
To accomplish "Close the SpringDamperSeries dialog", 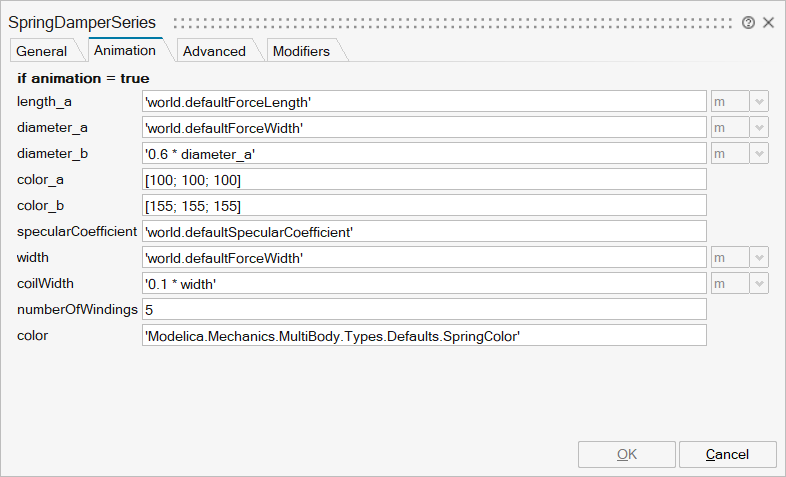I will (769, 22).
